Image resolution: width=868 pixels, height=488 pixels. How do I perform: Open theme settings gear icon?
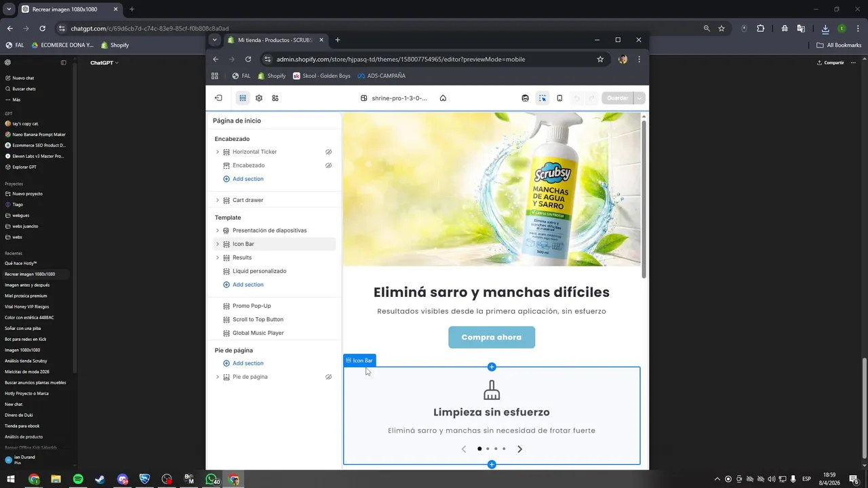[259, 98]
